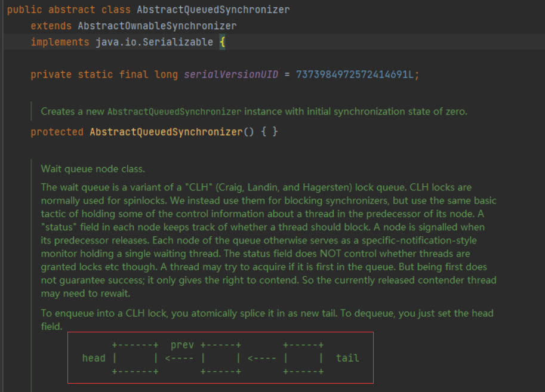The image size is (545, 392).
Task: Click the 'implements' keyword
Action: coord(60,42)
